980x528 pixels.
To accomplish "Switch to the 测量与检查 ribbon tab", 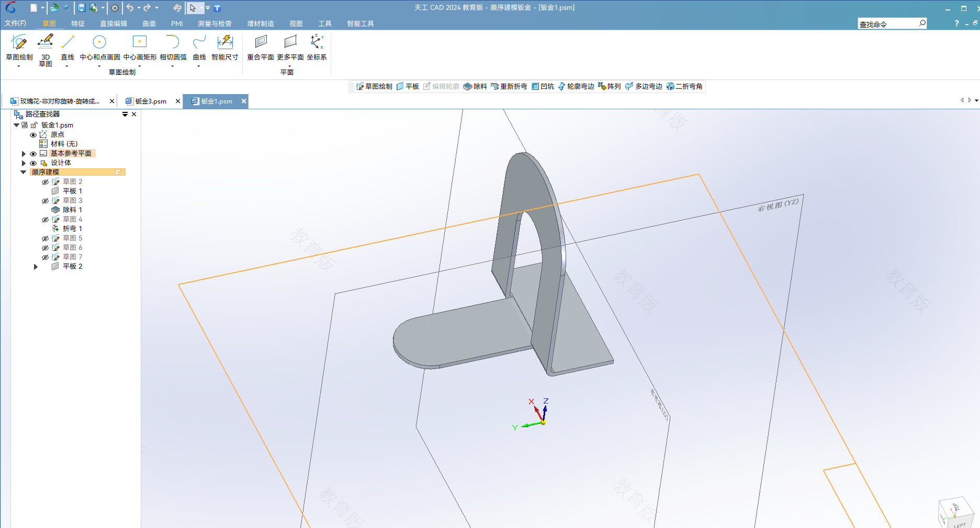I will tap(215, 24).
